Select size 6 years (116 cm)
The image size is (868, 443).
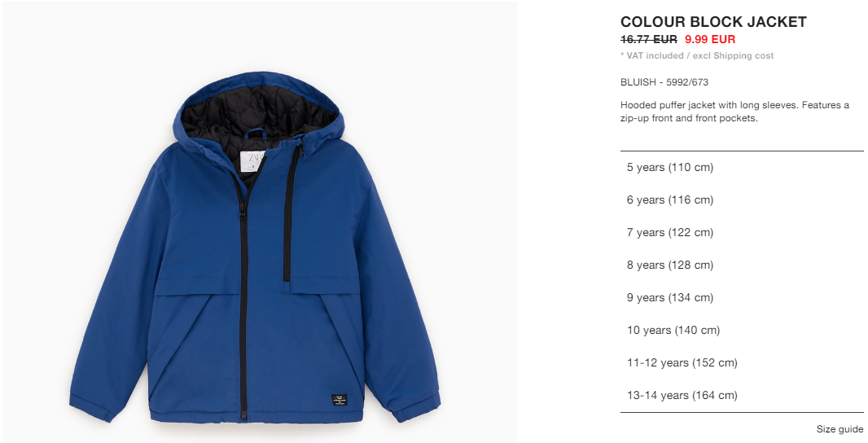(741, 200)
